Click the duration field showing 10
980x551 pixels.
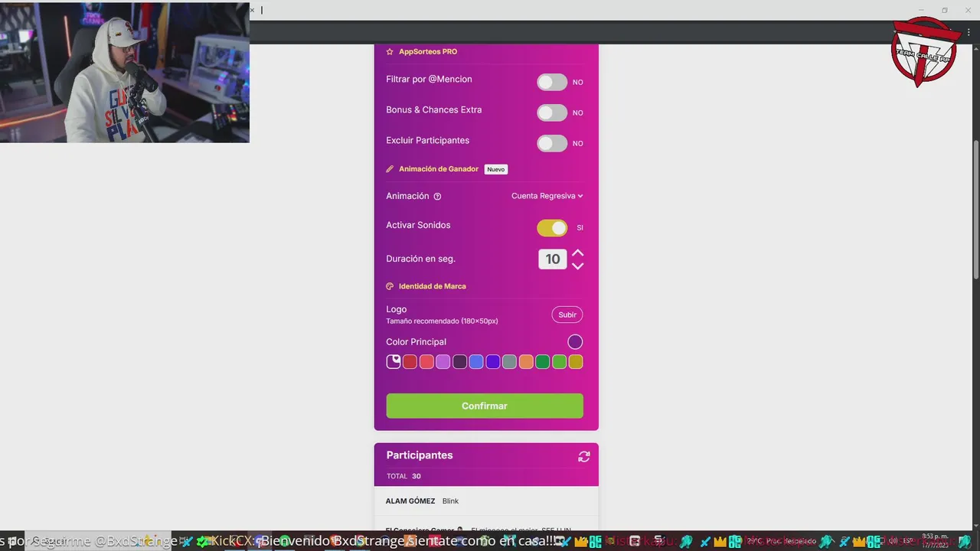pyautogui.click(x=553, y=259)
